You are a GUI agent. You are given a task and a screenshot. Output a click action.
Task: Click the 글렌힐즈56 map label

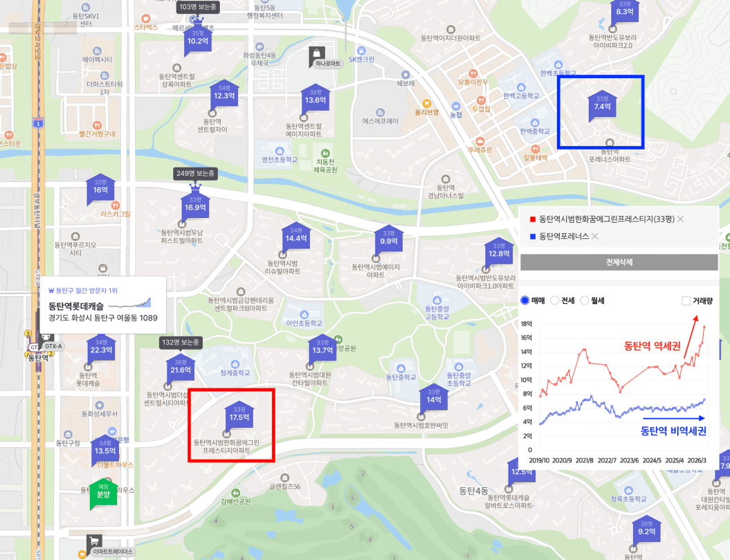[x=285, y=486]
